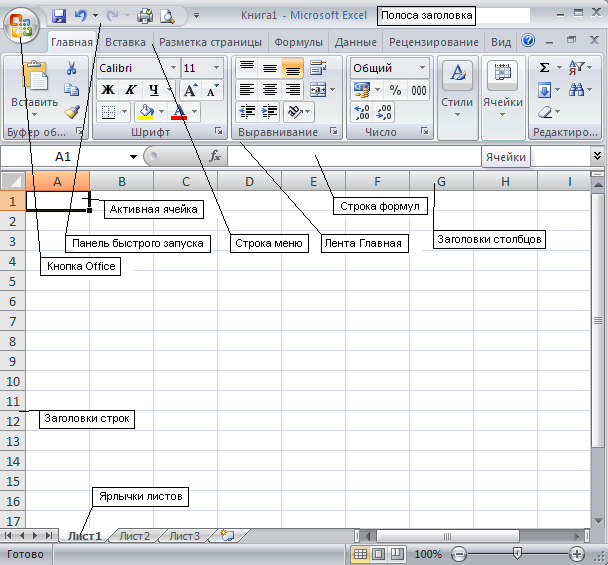
Task: Customize Quick Access Toolbar dropdown
Action: 197,16
